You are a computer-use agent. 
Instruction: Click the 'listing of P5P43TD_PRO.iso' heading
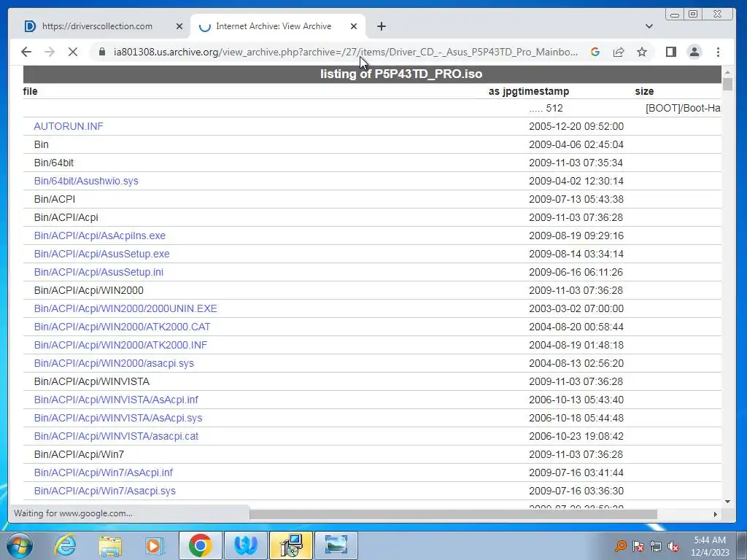tap(401, 74)
